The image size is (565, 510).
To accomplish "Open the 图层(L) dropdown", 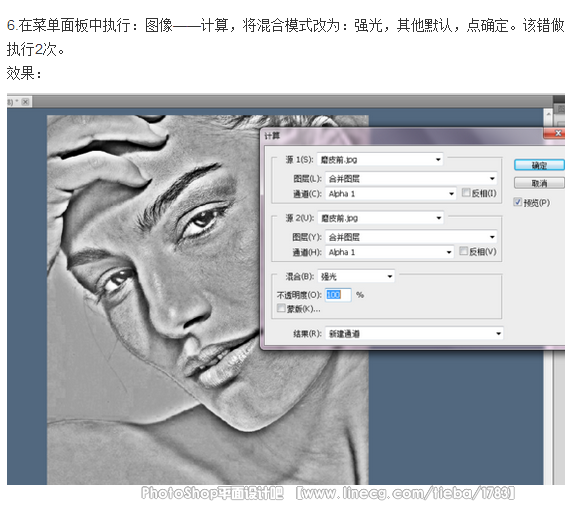I will (411, 178).
